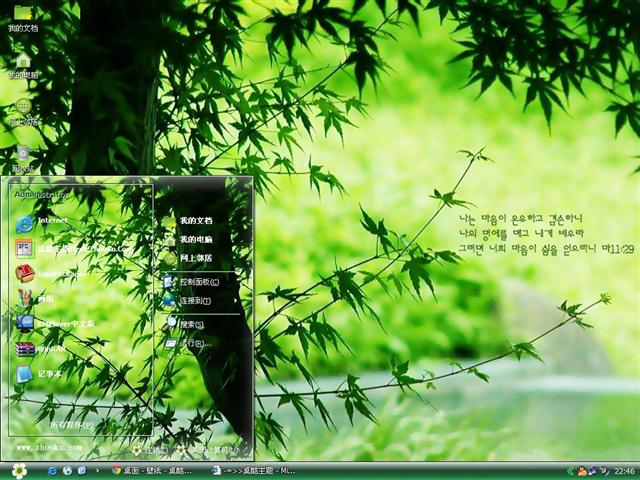The width and height of the screenshot is (640, 480).
Task: Select 我的文档 in Start menu right column
Action: click(188, 221)
